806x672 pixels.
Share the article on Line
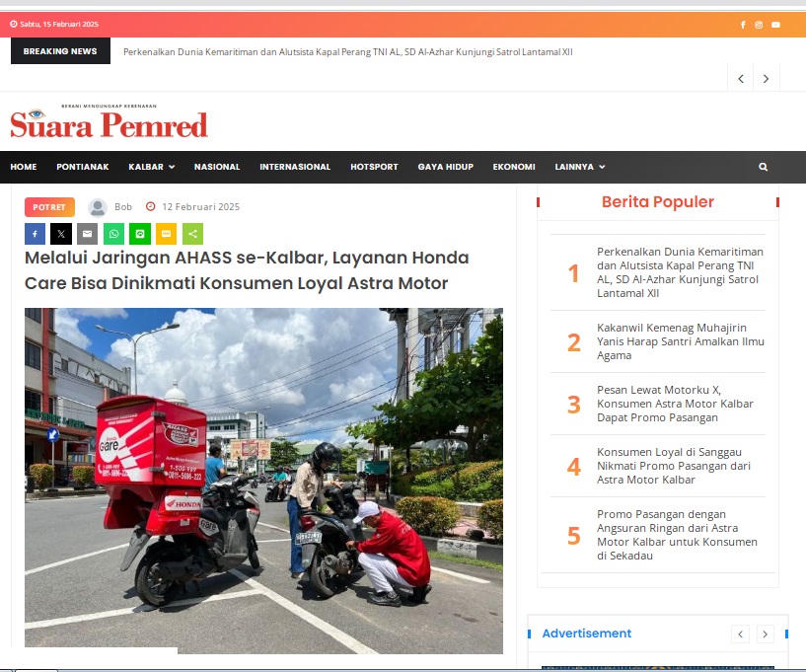[140, 234]
